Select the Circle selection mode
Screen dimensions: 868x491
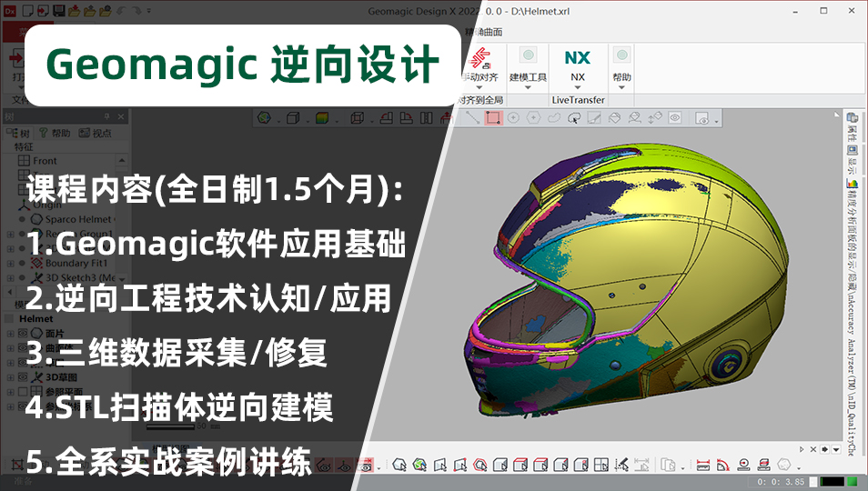coord(513,118)
